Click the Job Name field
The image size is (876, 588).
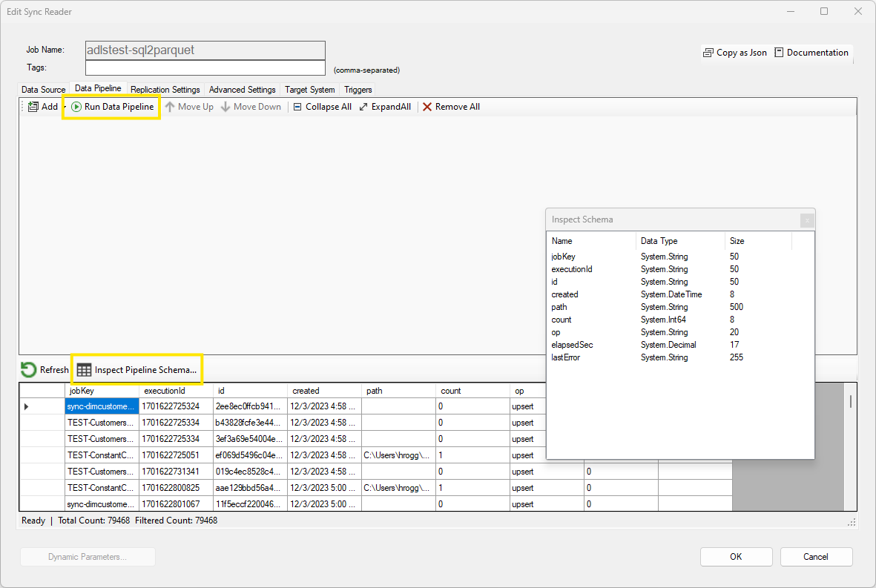[205, 50]
